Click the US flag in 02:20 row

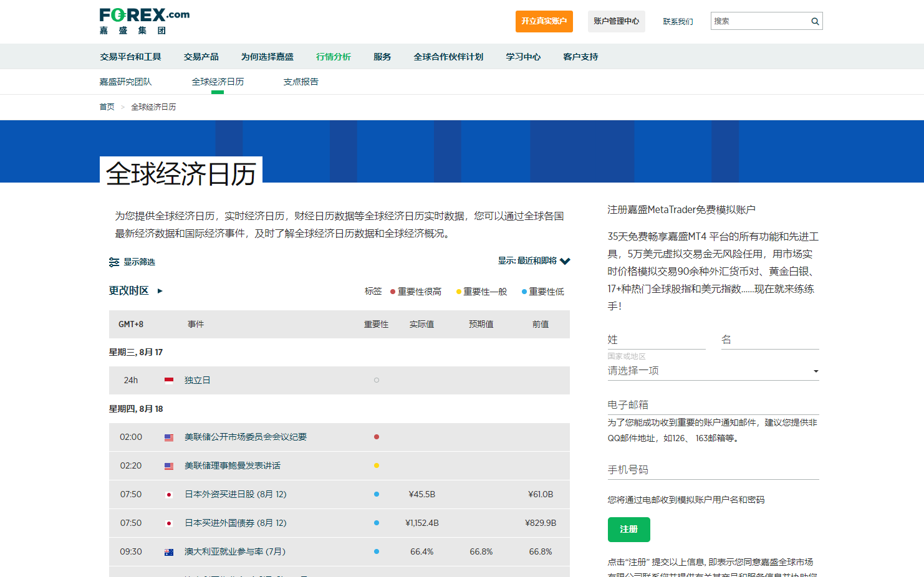[169, 466]
